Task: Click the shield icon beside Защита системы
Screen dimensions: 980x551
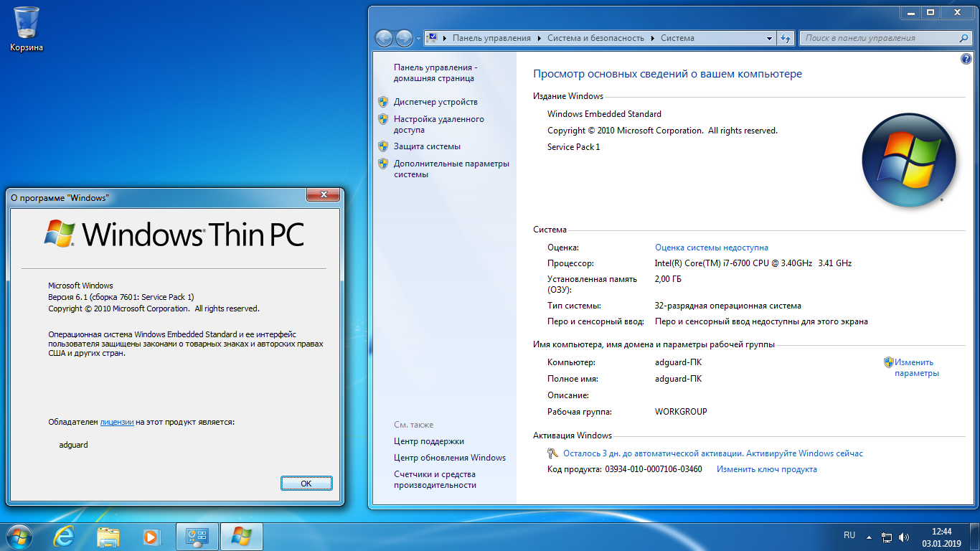Action: [383, 146]
